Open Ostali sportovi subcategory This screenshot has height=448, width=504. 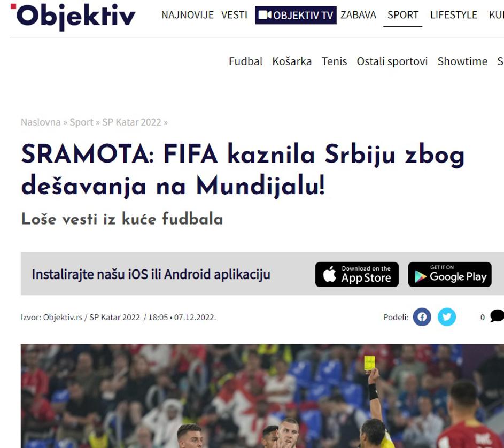coord(392,61)
